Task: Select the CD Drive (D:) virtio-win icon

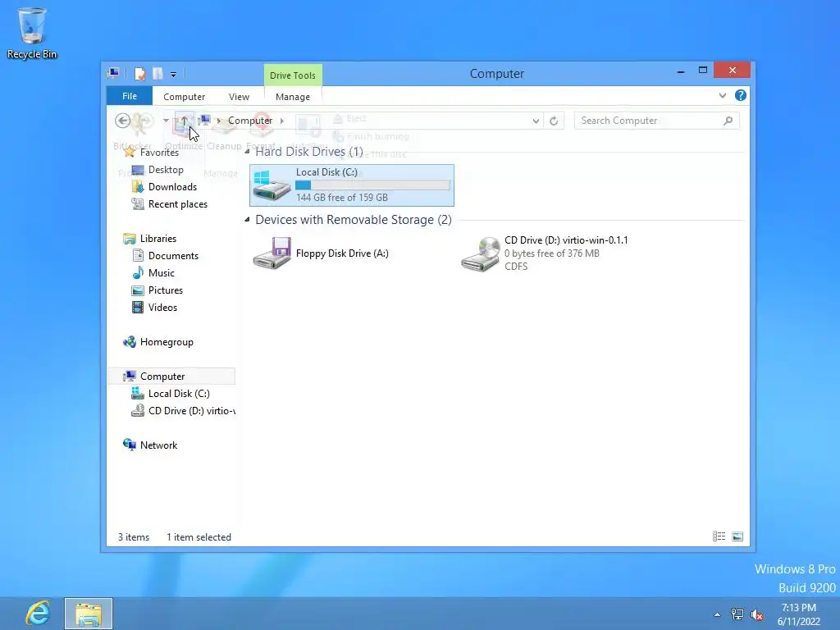Action: tap(481, 254)
